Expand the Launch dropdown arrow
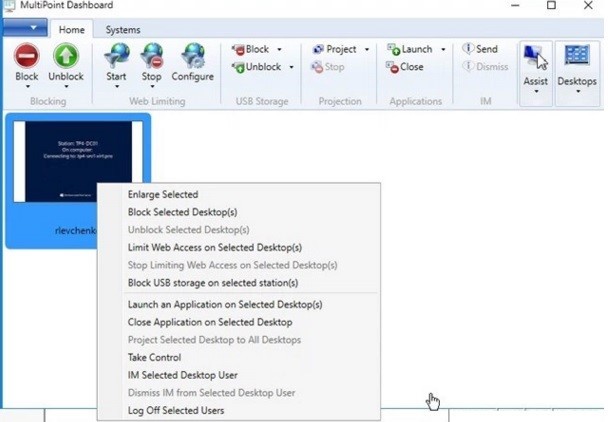This screenshot has height=422, width=608. [x=443, y=50]
